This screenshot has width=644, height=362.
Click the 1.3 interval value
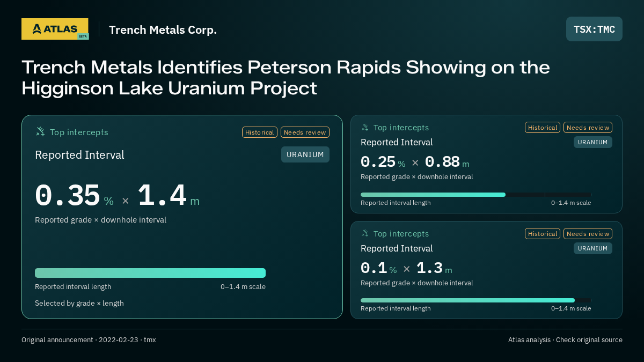[429, 268]
